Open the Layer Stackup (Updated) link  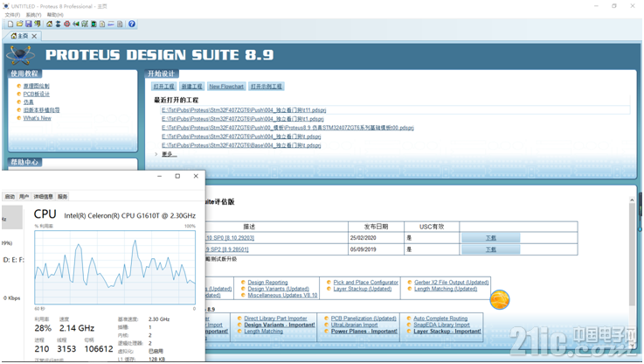(x=363, y=289)
